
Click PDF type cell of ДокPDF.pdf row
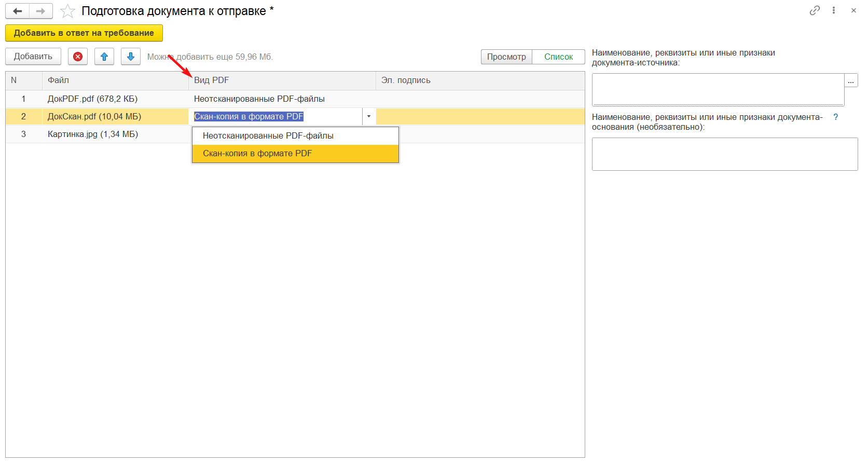point(282,99)
